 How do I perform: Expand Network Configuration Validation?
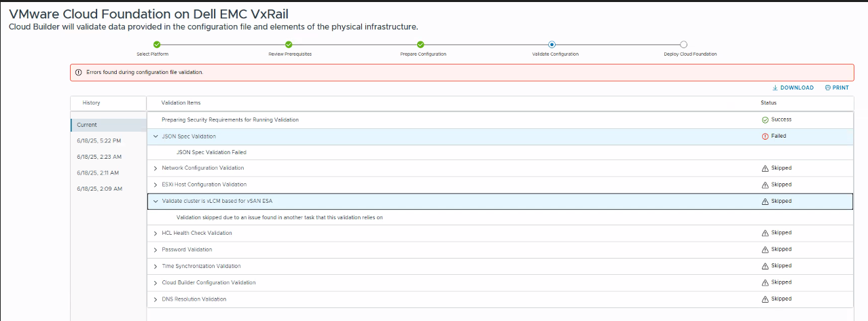155,168
